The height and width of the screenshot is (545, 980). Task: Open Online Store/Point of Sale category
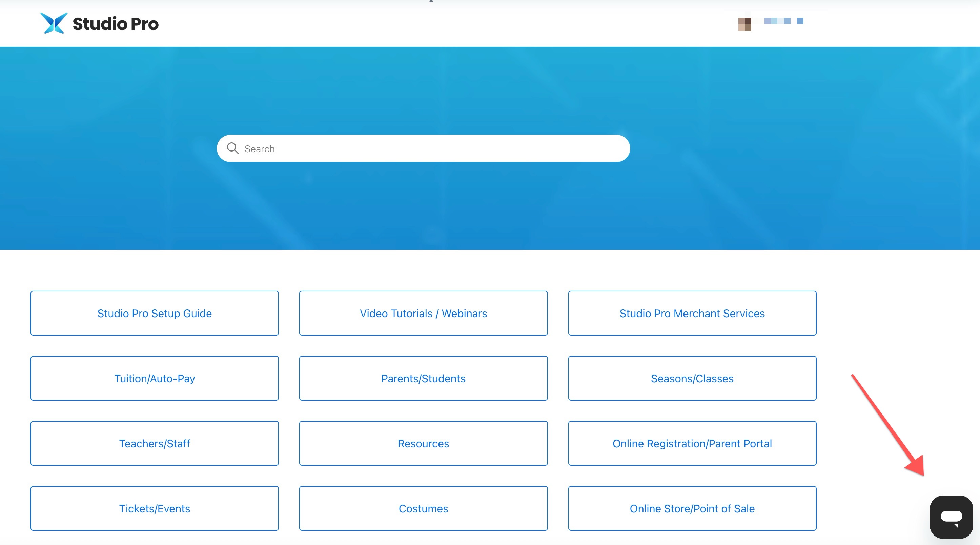(x=692, y=508)
